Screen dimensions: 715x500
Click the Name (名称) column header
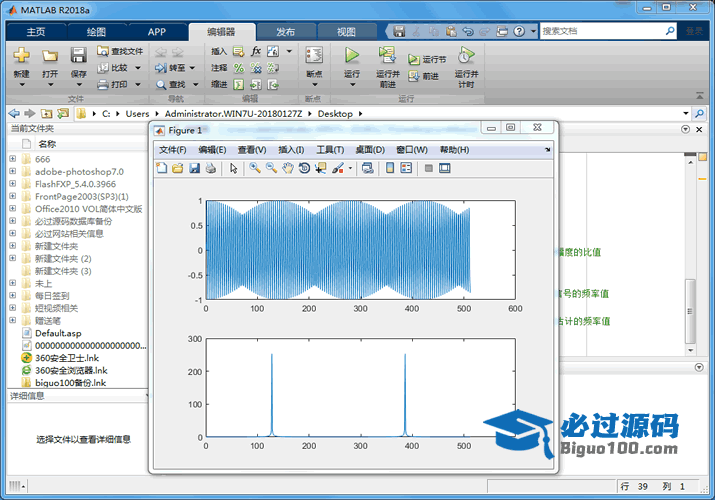[x=47, y=144]
